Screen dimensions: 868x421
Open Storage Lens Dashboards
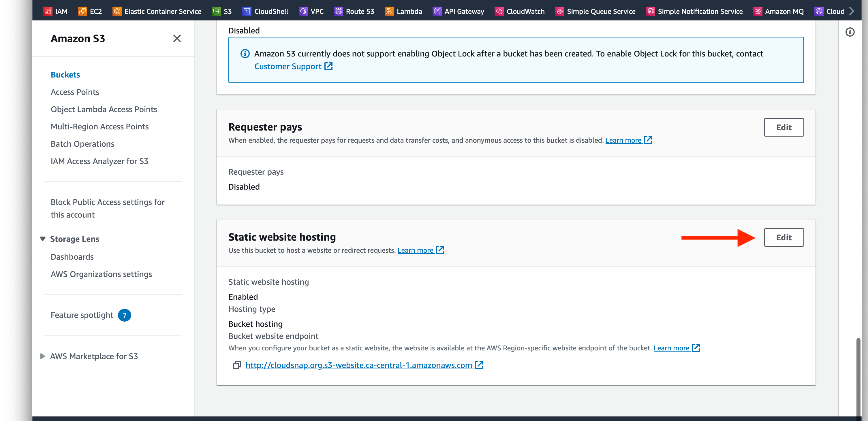pos(72,257)
